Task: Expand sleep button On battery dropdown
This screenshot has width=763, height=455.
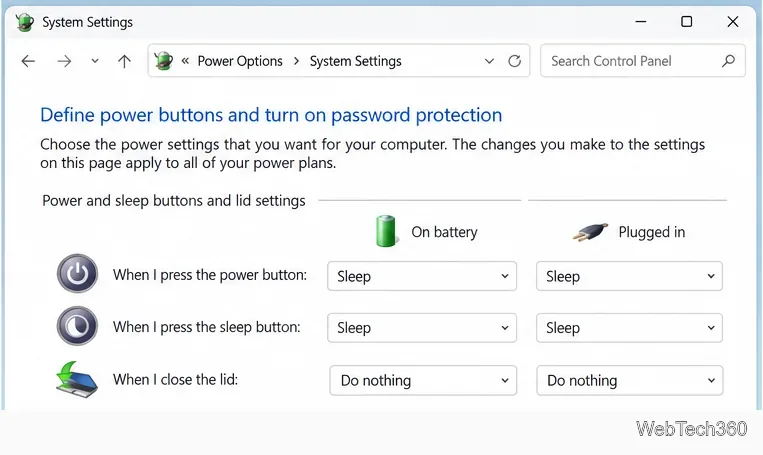Action: tap(422, 328)
